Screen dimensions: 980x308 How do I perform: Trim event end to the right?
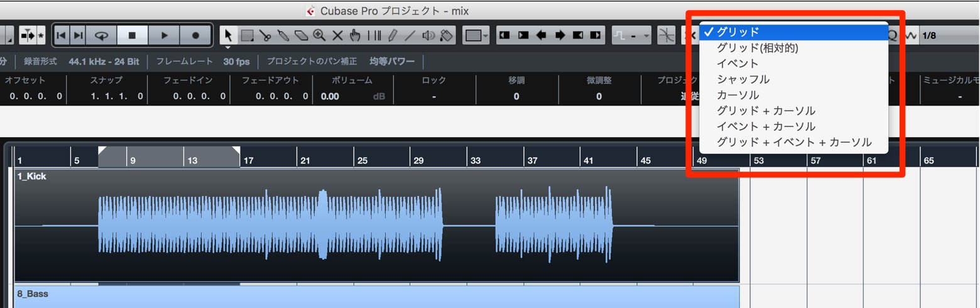[597, 36]
